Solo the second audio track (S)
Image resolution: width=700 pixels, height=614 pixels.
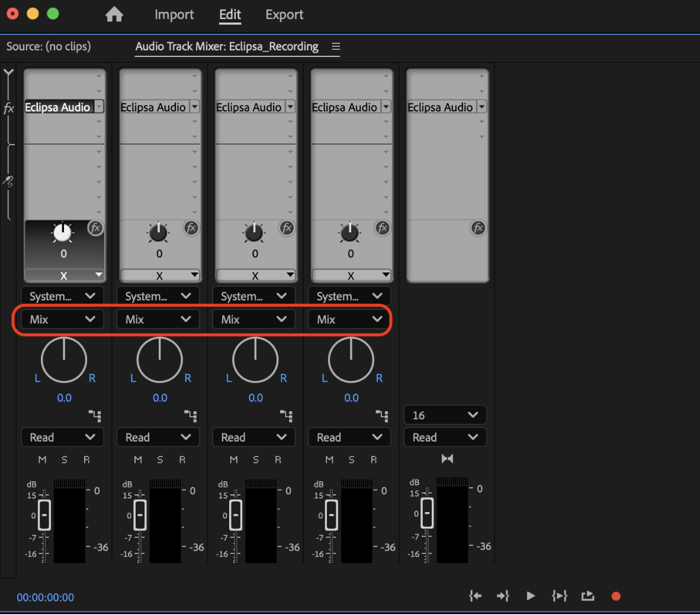[160, 459]
